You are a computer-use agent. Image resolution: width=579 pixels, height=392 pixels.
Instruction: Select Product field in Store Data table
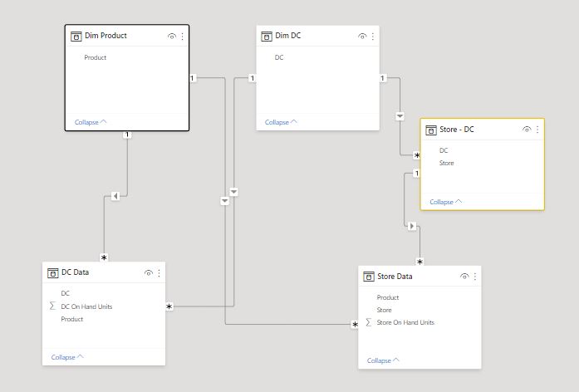(x=388, y=297)
